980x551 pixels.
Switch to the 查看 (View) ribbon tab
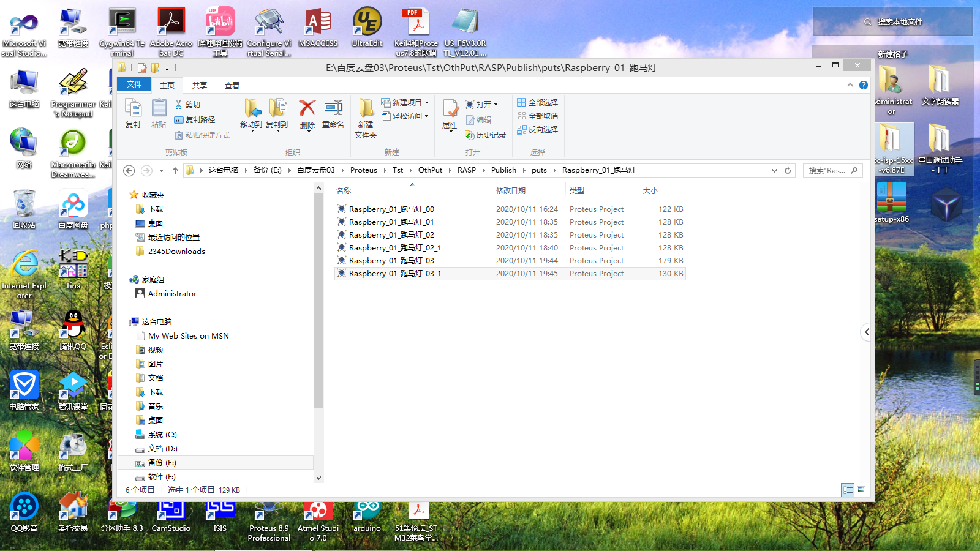(231, 85)
